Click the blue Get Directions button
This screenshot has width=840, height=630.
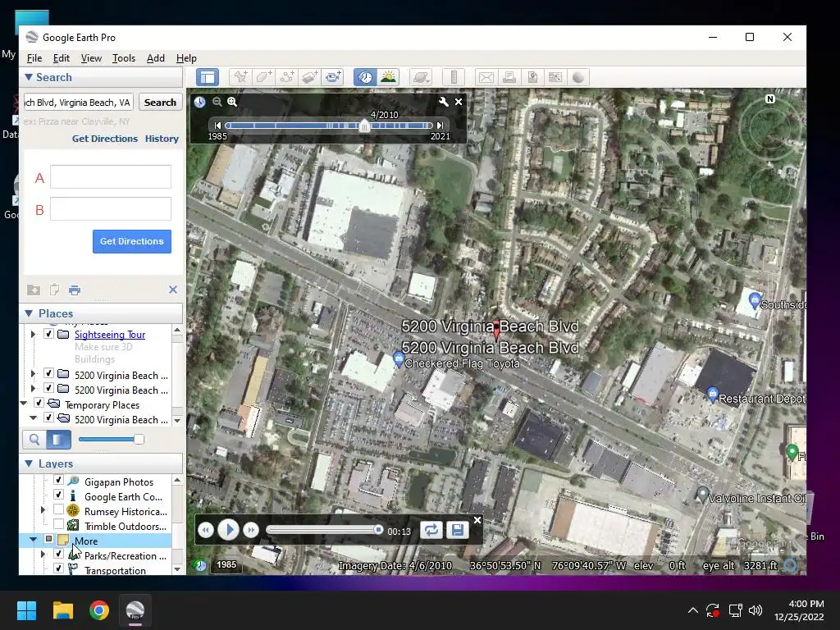click(x=132, y=242)
